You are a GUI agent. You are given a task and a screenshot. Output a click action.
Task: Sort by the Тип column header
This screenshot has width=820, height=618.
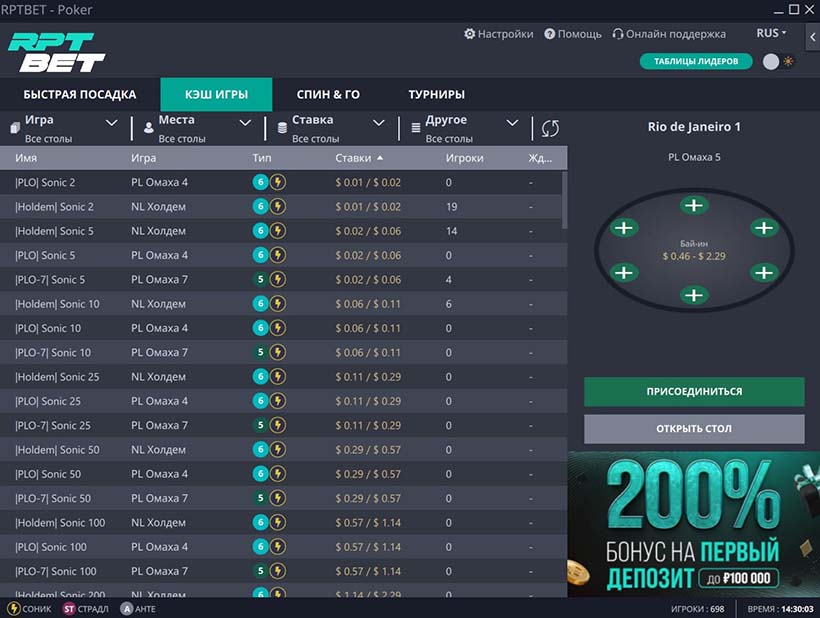pos(262,158)
